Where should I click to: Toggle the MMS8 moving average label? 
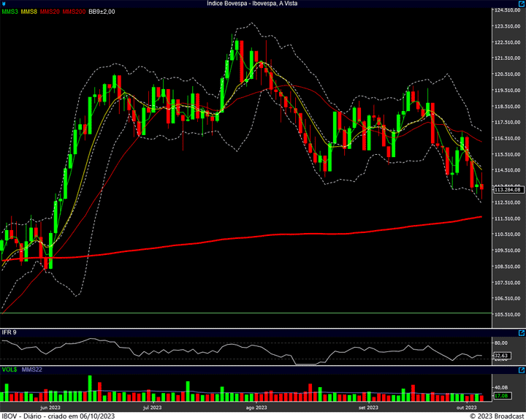pos(29,12)
